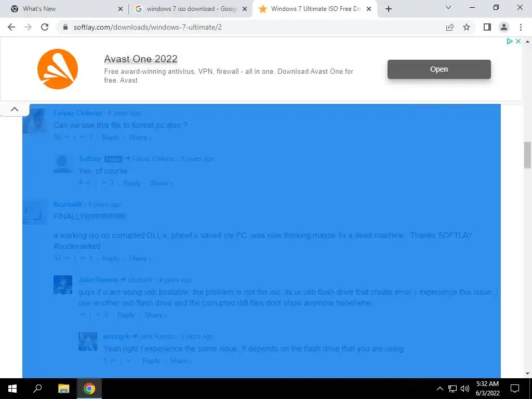
Task: Switch to the windows 7 iso download Google tab
Action: click(x=192, y=9)
